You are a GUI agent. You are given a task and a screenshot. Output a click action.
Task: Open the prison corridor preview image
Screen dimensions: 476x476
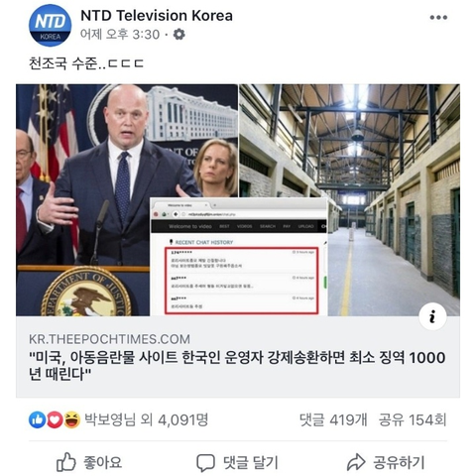pos(349,200)
